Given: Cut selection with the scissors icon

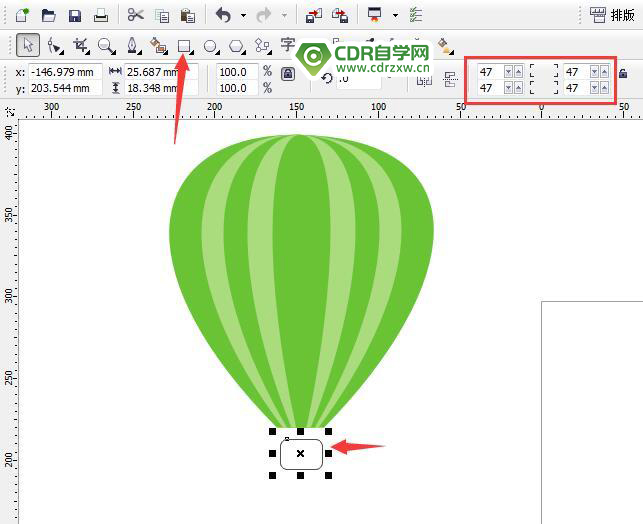Looking at the screenshot, I should [135, 15].
